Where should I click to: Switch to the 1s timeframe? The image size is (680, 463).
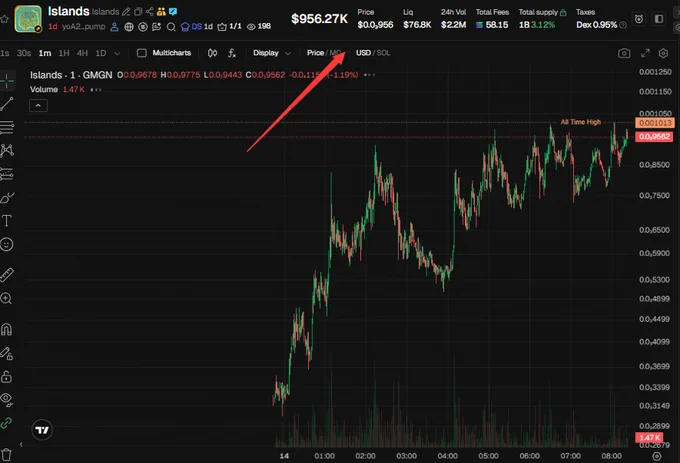[5, 53]
